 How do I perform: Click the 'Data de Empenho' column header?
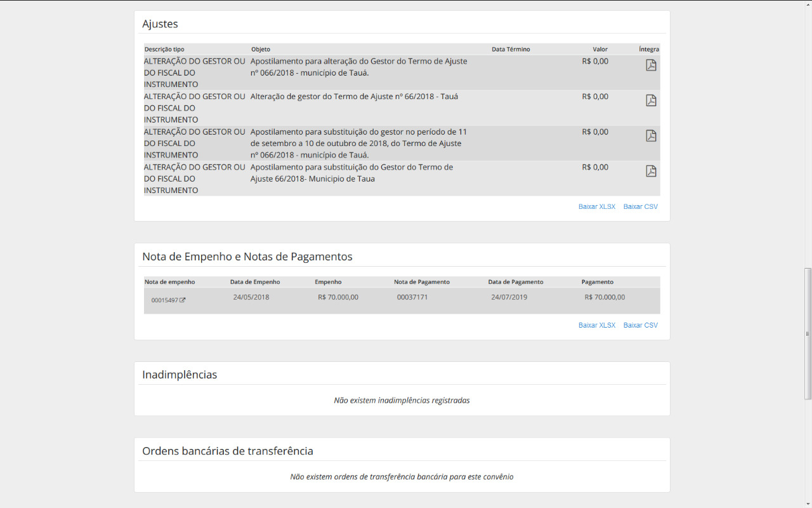[255, 282]
